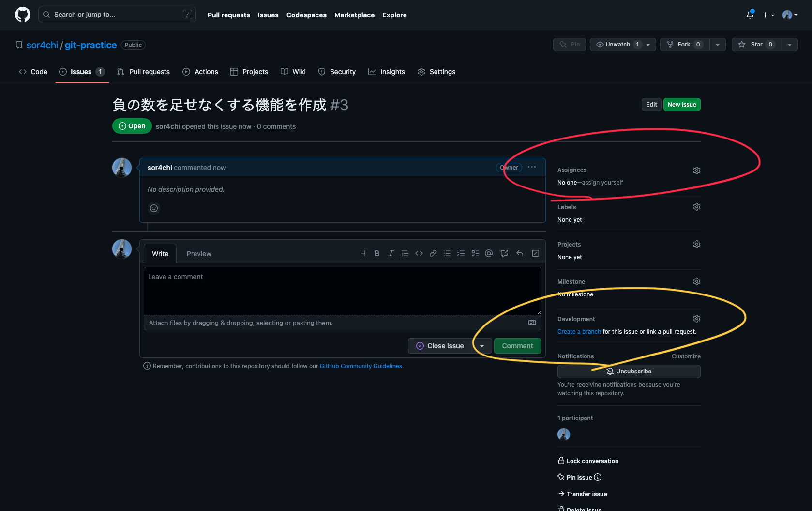The height and width of the screenshot is (511, 812).
Task: Follow the Create a branch link
Action: [579, 332]
